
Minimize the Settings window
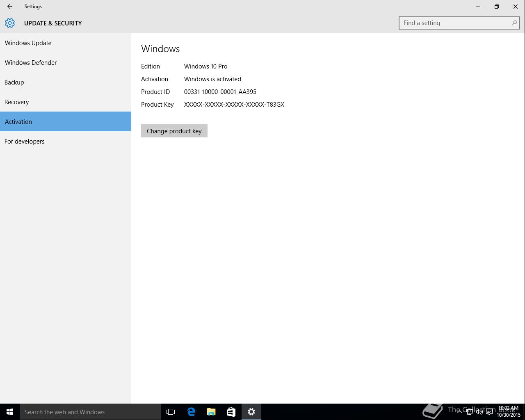point(478,7)
